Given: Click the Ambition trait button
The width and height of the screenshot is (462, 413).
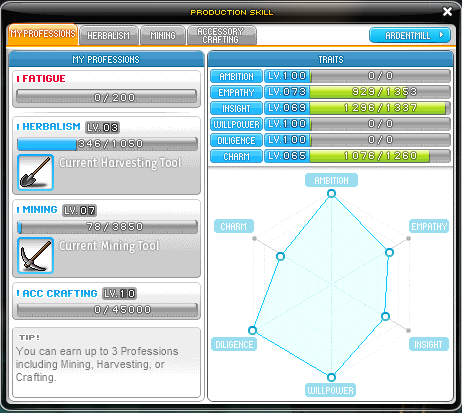Looking at the screenshot, I should (x=236, y=76).
